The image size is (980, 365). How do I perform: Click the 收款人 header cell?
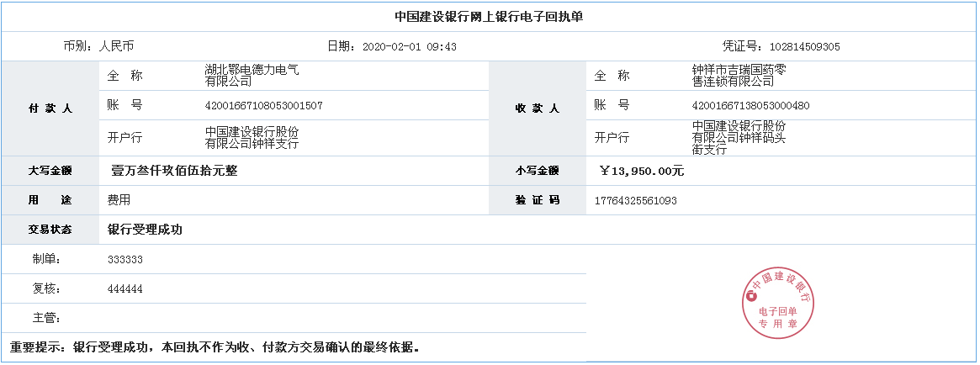[x=538, y=108]
